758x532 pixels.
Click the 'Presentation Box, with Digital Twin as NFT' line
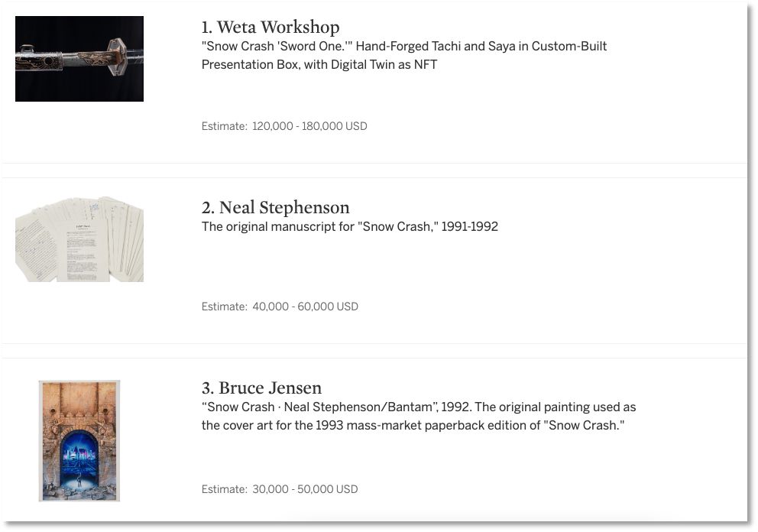(319, 64)
